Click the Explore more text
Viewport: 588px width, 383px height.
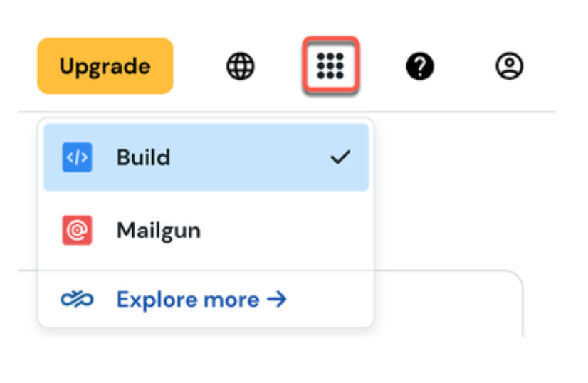coord(188,299)
